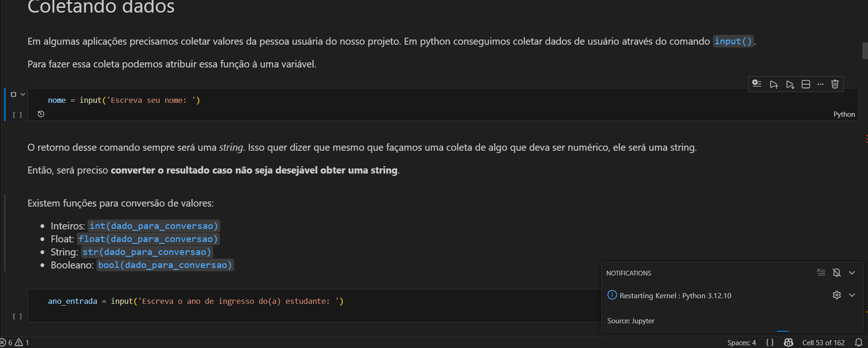
Task: Click the execution count brackets of the nome cell
Action: 17,114
